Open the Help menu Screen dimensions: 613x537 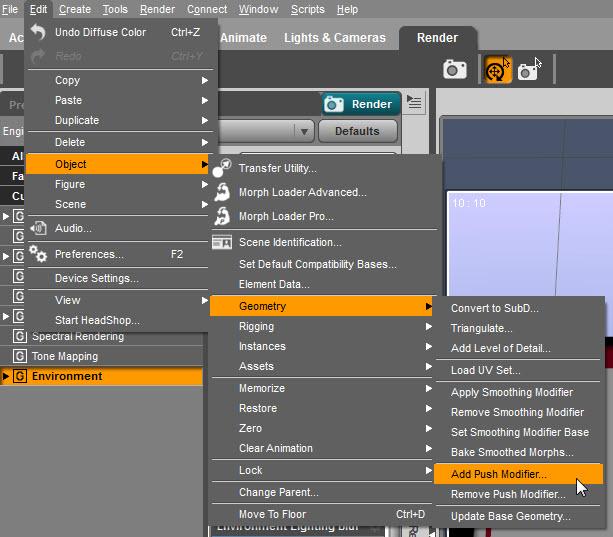tap(347, 9)
